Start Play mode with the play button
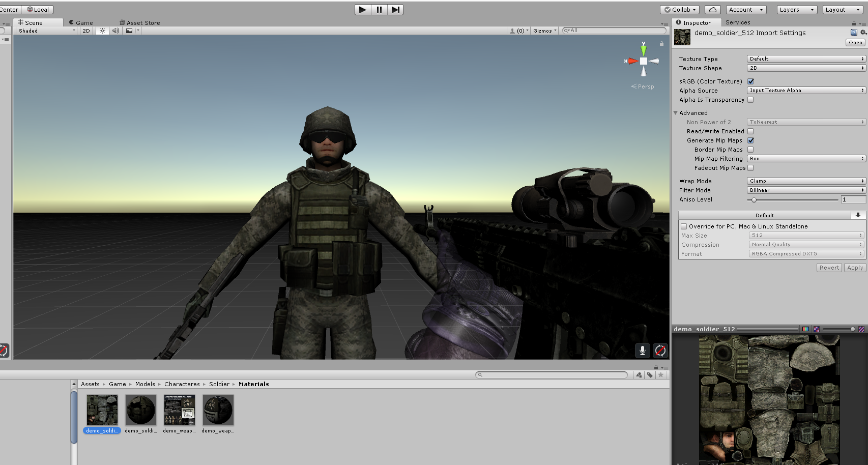 click(362, 10)
